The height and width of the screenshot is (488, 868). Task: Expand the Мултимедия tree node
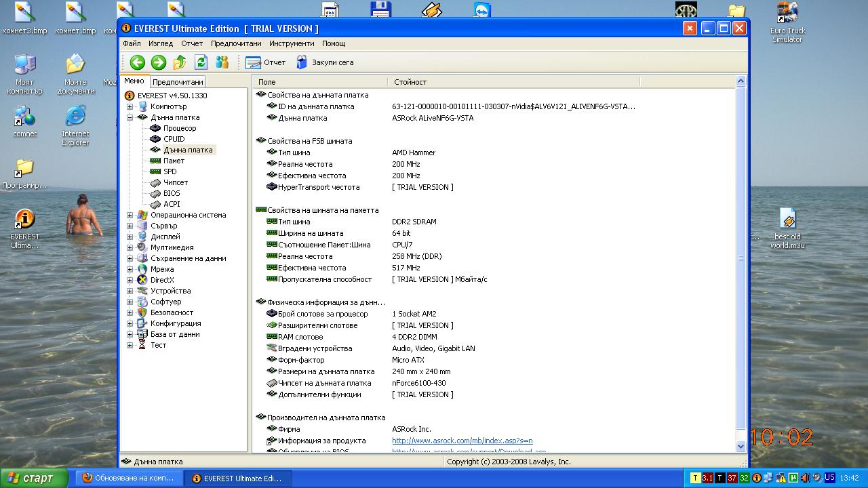click(130, 247)
